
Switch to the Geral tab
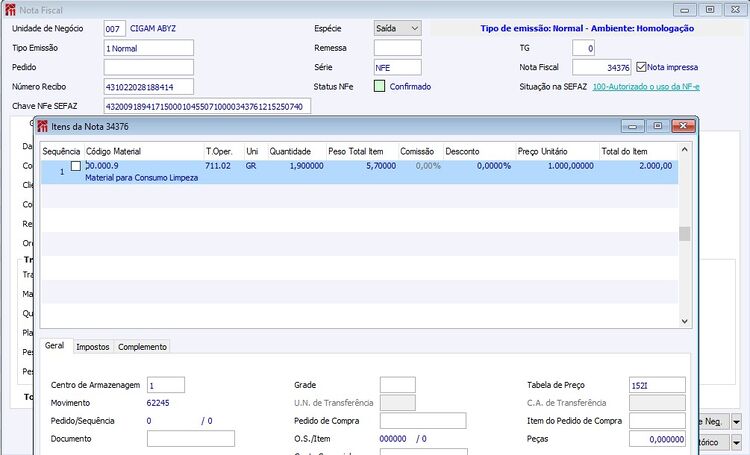(55, 345)
